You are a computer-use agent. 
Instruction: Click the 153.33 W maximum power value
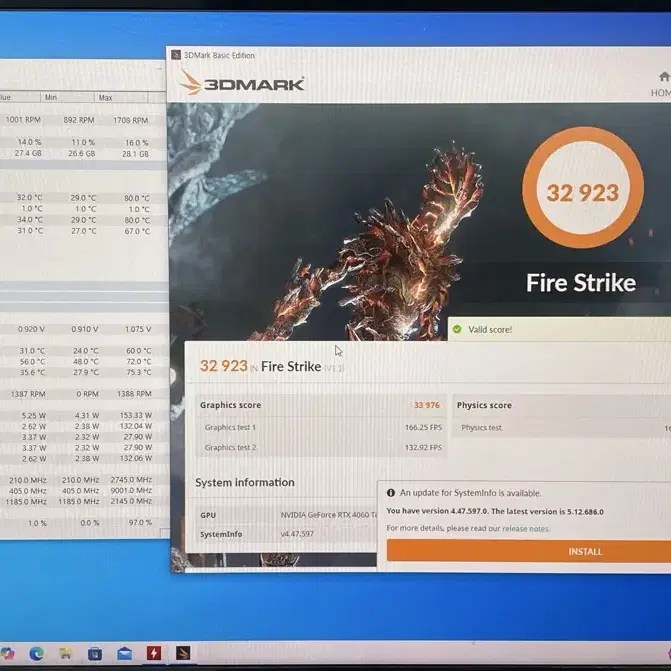(136, 416)
